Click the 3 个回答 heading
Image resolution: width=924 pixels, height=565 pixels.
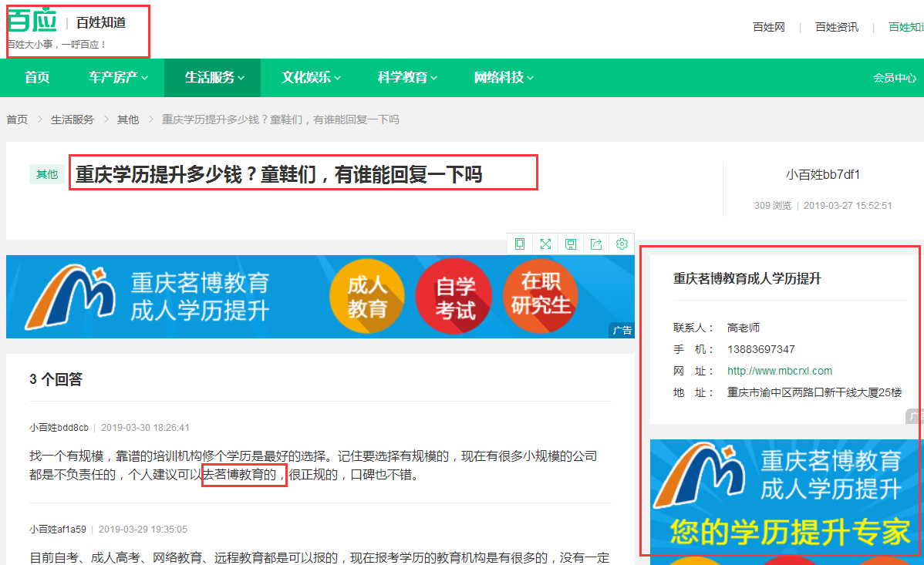(x=56, y=378)
